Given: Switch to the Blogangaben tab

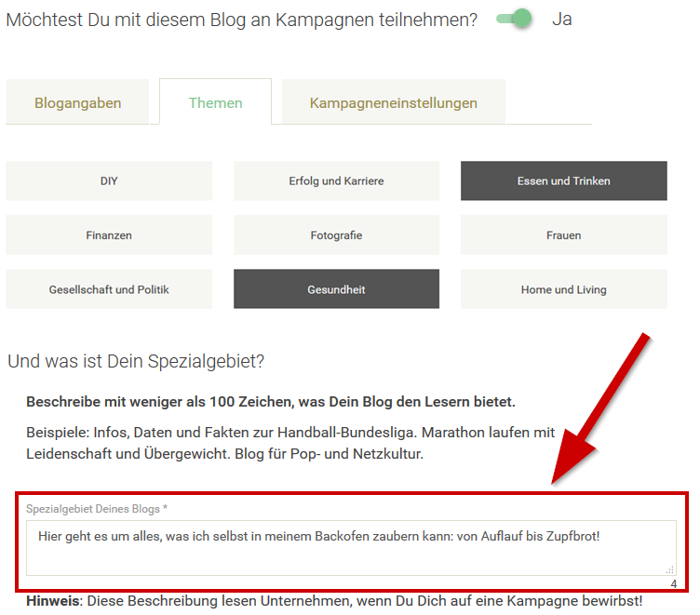Looking at the screenshot, I should tap(77, 103).
